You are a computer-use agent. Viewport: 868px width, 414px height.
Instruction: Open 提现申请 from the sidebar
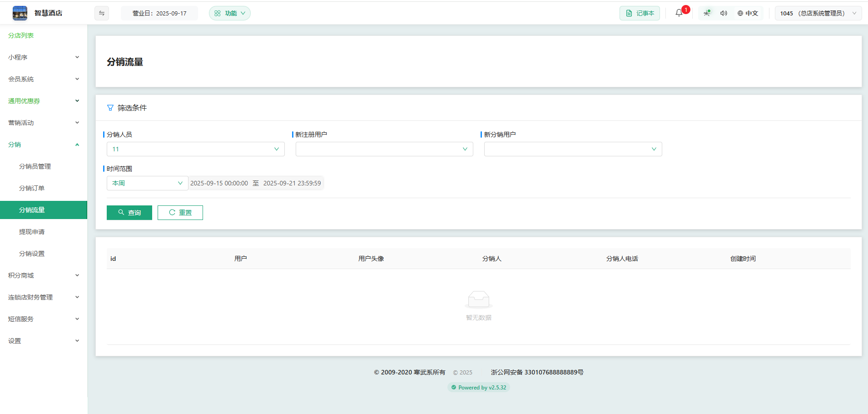coord(32,232)
